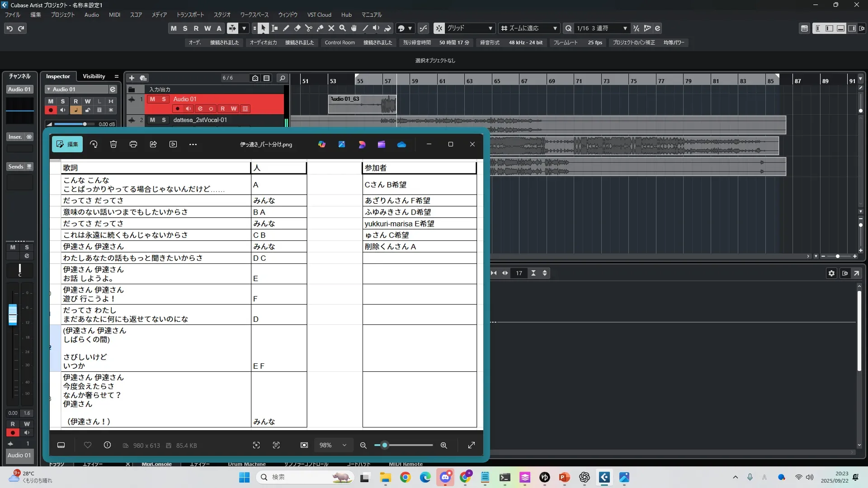This screenshot has height=488, width=868.
Task: Select the Glue tool
Action: click(320, 28)
